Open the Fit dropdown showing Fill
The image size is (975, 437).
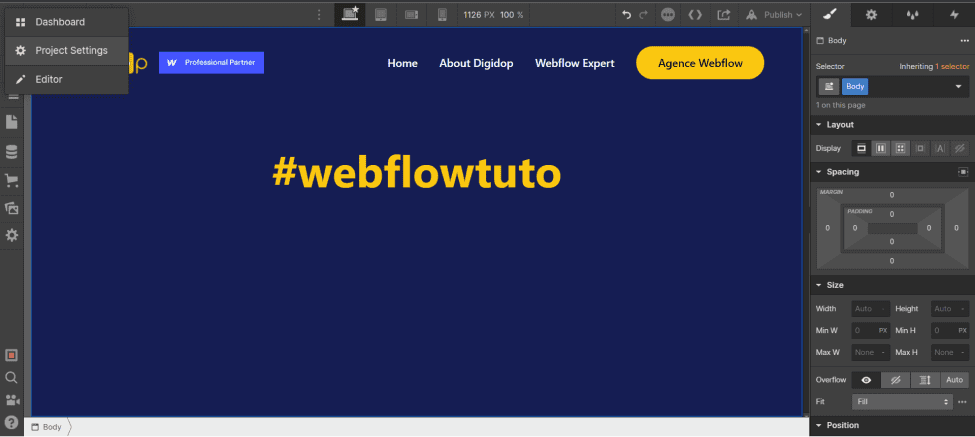(902, 402)
